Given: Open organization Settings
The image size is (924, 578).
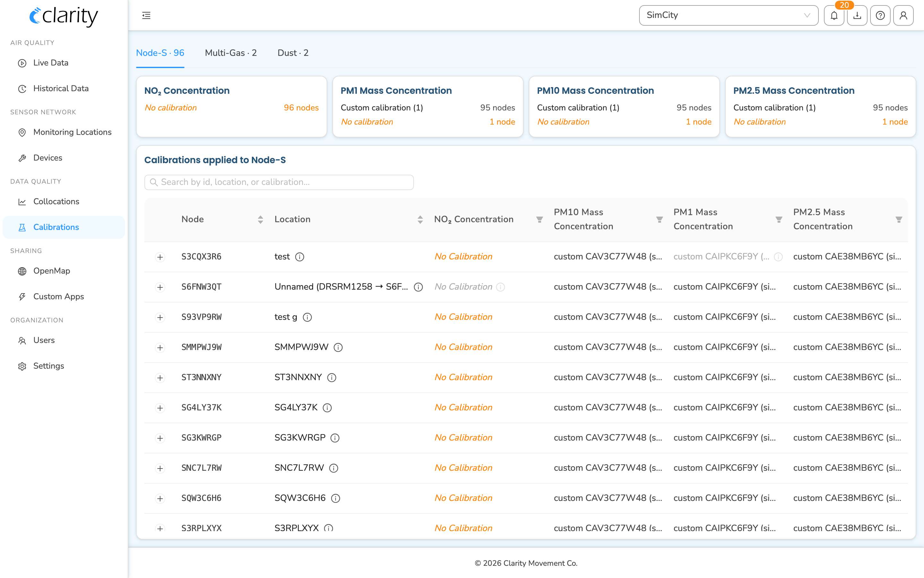Looking at the screenshot, I should point(64,366).
